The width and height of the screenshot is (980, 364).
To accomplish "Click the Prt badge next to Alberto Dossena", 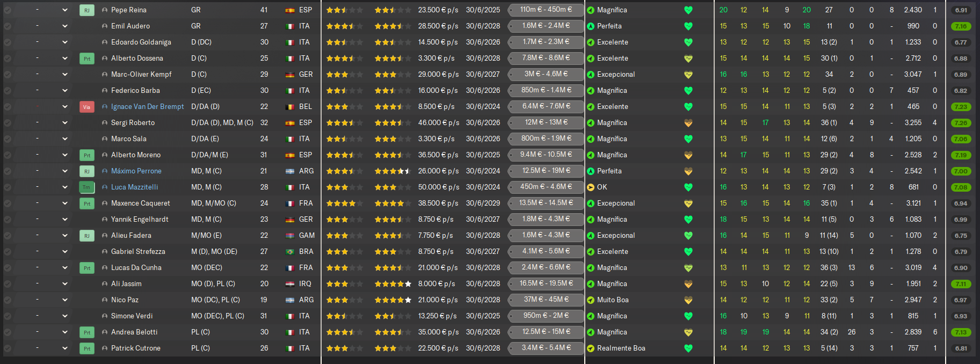I will (86, 59).
